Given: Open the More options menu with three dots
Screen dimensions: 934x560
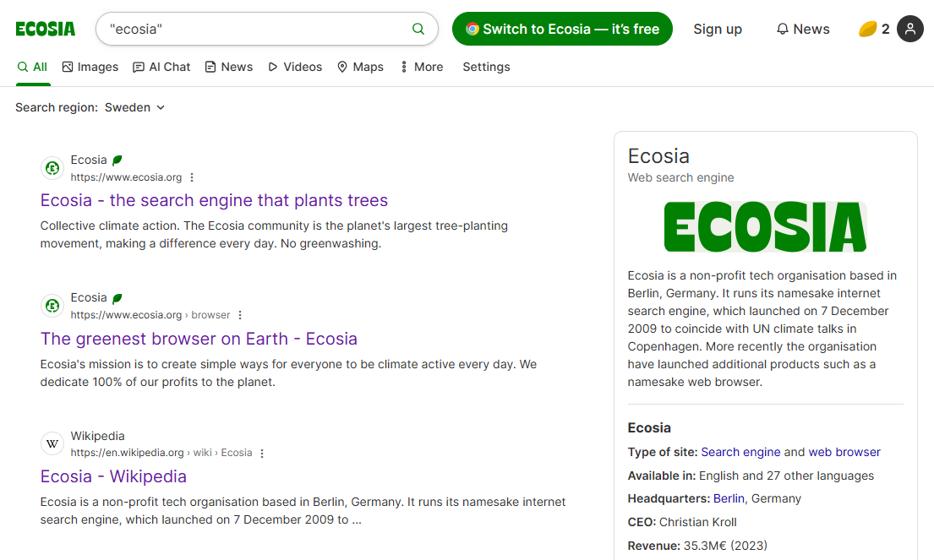Looking at the screenshot, I should click(x=405, y=66).
